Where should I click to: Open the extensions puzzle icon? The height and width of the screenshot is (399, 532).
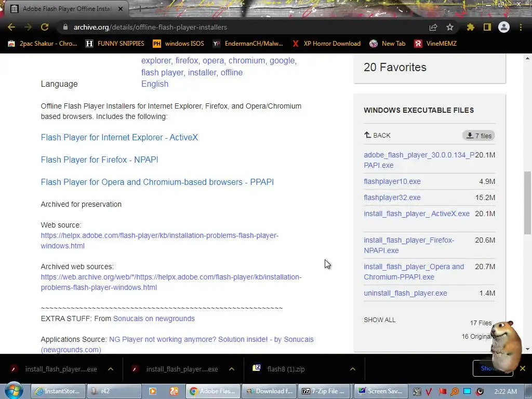[x=470, y=27]
